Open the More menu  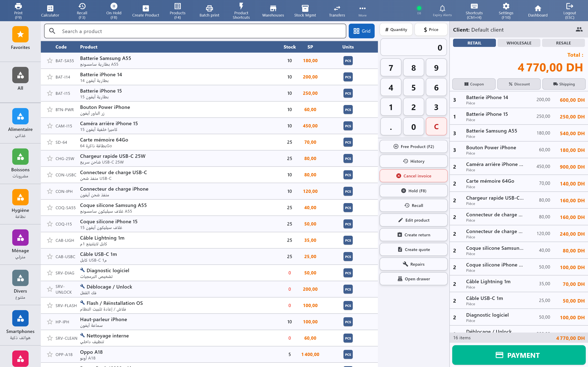(362, 10)
